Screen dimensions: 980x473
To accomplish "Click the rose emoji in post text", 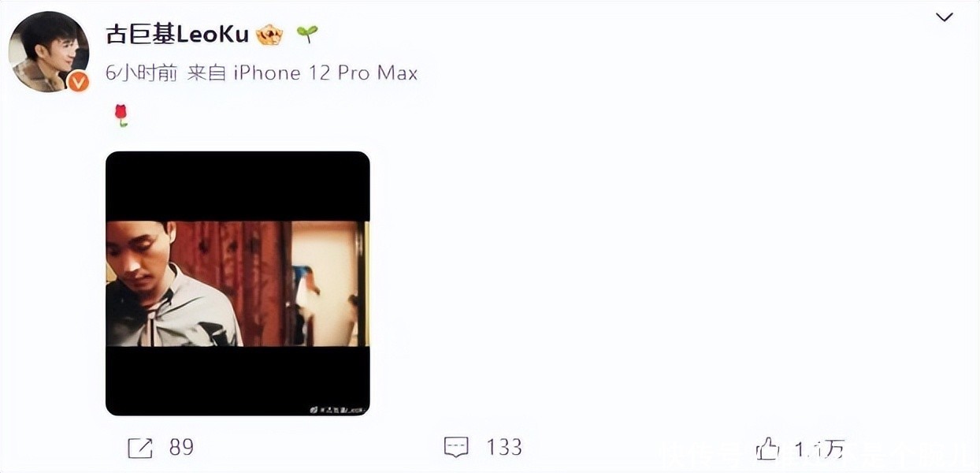I will coord(121,116).
